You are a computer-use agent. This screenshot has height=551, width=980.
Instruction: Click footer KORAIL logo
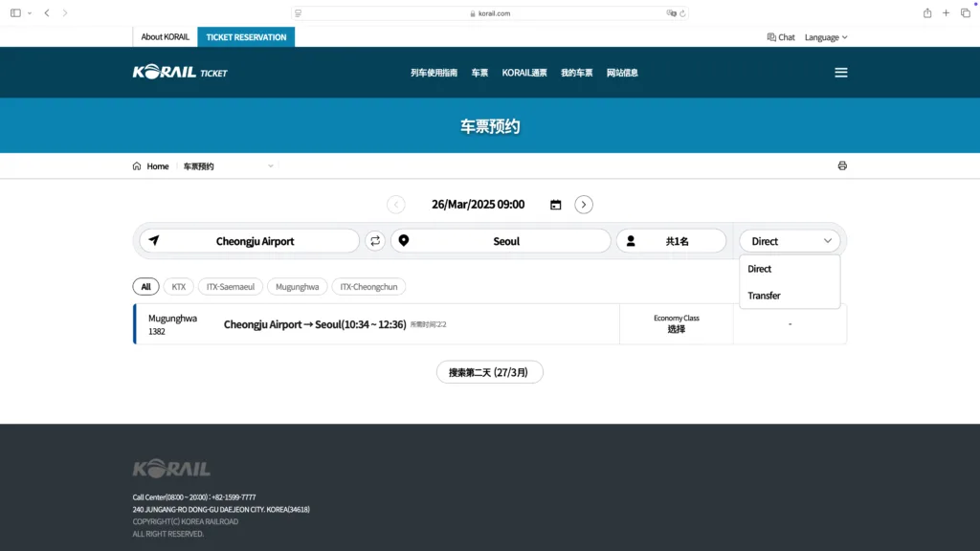[x=171, y=469]
